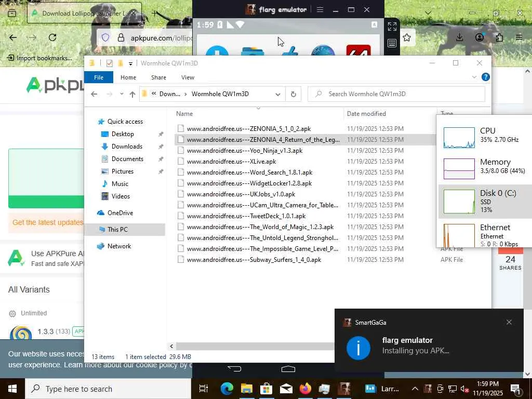Open muted volume icon in system tray

click(465, 389)
